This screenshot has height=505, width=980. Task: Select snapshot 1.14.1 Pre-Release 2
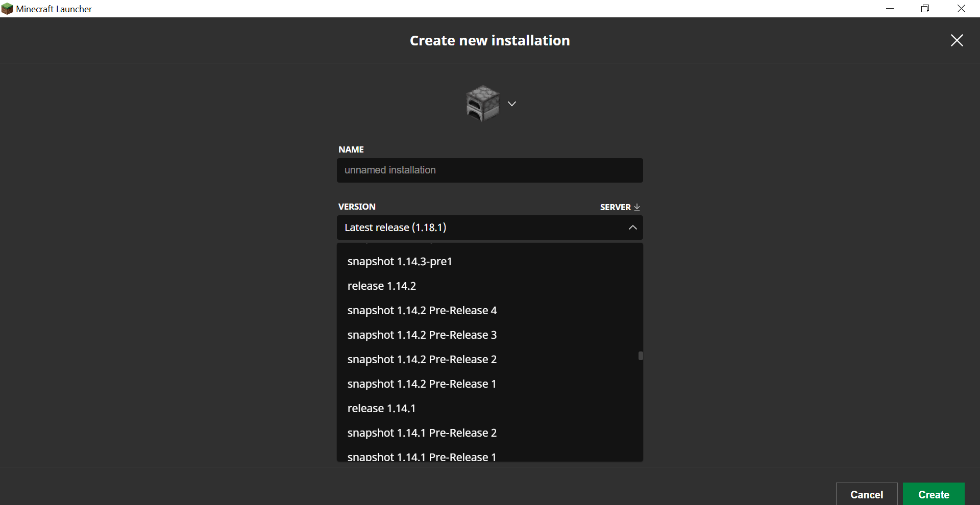click(x=422, y=433)
